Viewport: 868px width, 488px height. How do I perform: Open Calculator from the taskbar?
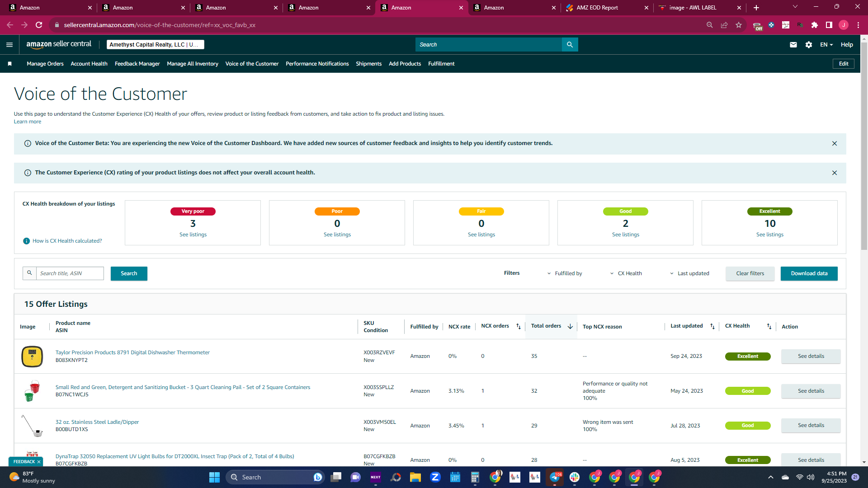pyautogui.click(x=475, y=477)
